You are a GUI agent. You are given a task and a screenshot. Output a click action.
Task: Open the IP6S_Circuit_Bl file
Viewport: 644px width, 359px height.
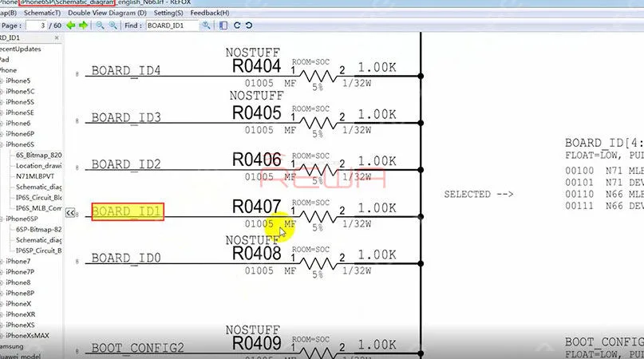tap(38, 198)
